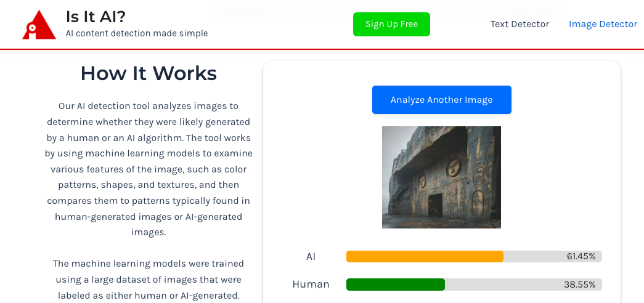Click the Is It AI? site title
The image size is (644, 303).
point(96,17)
